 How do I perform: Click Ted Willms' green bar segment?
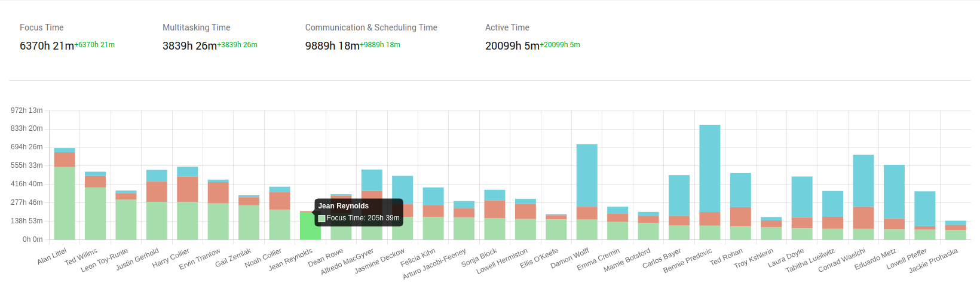click(x=95, y=214)
